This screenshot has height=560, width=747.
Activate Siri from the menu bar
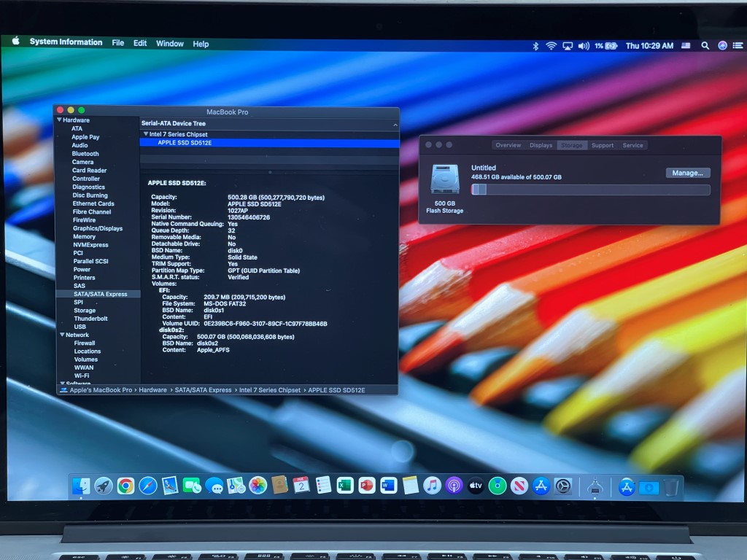[x=722, y=46]
